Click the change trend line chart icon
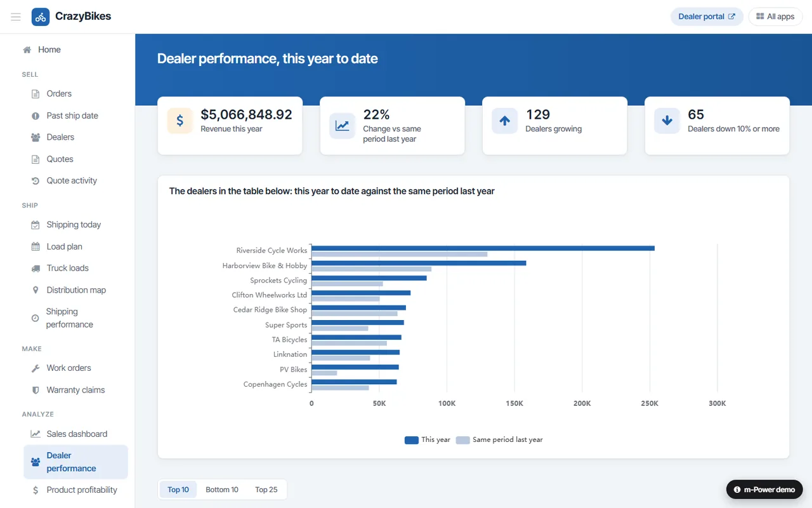The height and width of the screenshot is (508, 812). [343, 126]
